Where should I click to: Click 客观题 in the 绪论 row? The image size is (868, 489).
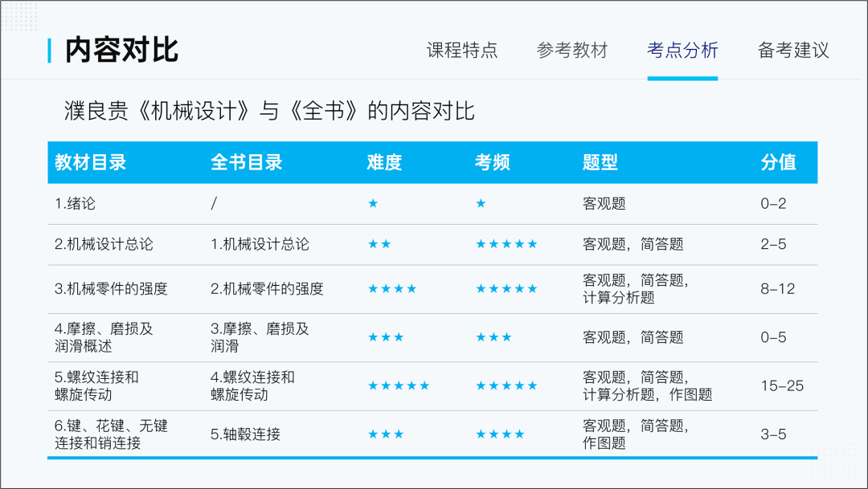[604, 204]
